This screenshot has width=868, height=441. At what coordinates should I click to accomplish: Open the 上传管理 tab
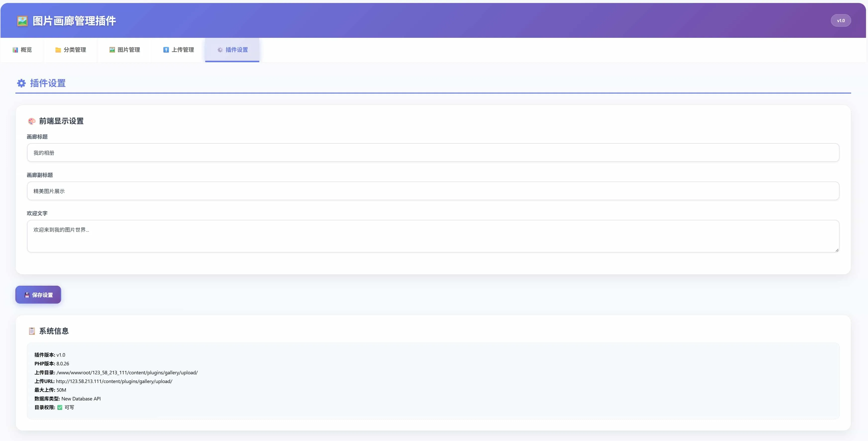click(178, 50)
